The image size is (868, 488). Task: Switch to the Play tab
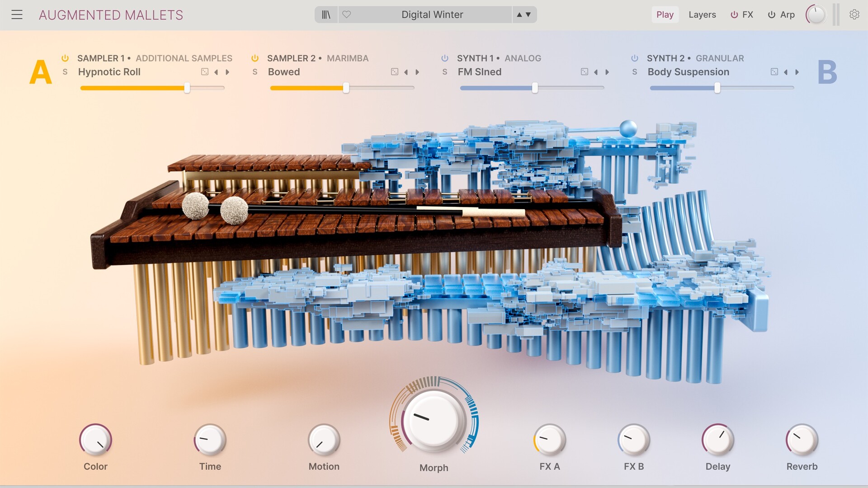665,14
